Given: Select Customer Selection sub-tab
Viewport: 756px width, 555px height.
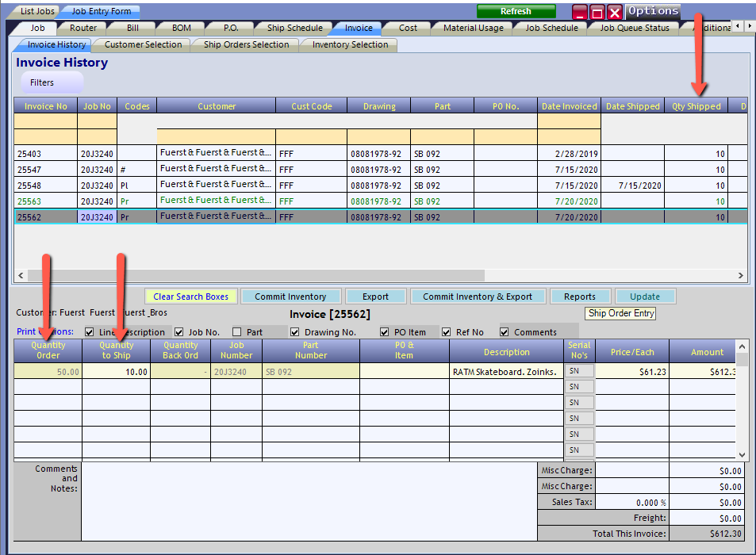Looking at the screenshot, I should coord(144,45).
